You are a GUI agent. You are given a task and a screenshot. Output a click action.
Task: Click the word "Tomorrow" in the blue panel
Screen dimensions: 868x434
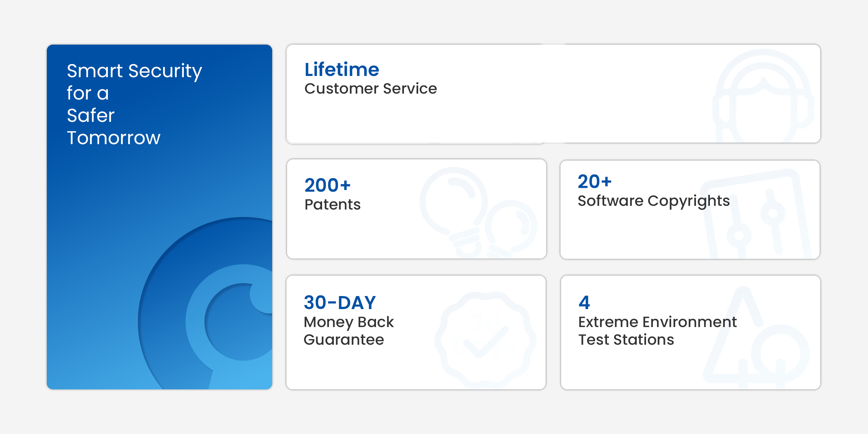113,138
